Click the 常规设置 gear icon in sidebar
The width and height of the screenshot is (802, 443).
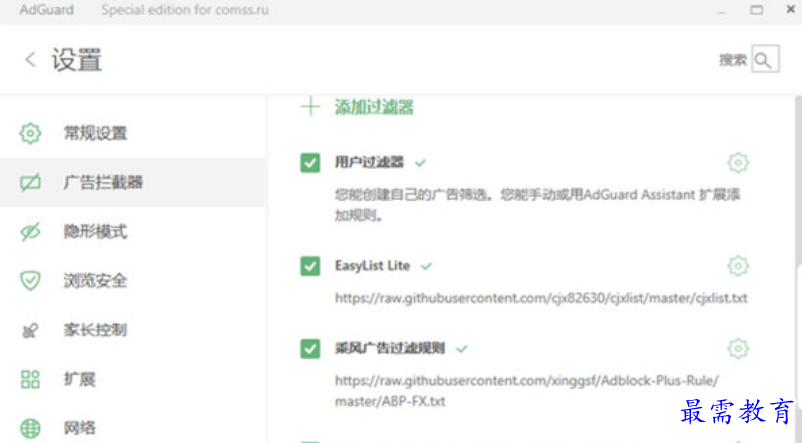30,133
